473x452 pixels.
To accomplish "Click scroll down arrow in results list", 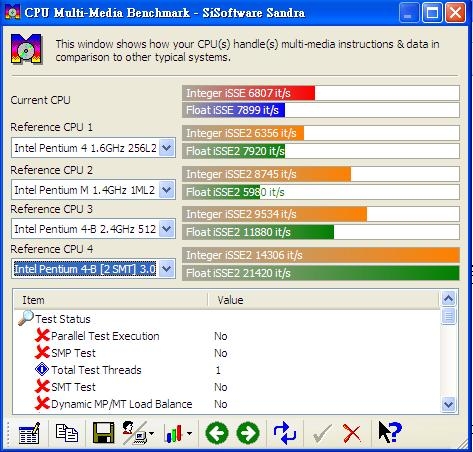I will tap(449, 405).
